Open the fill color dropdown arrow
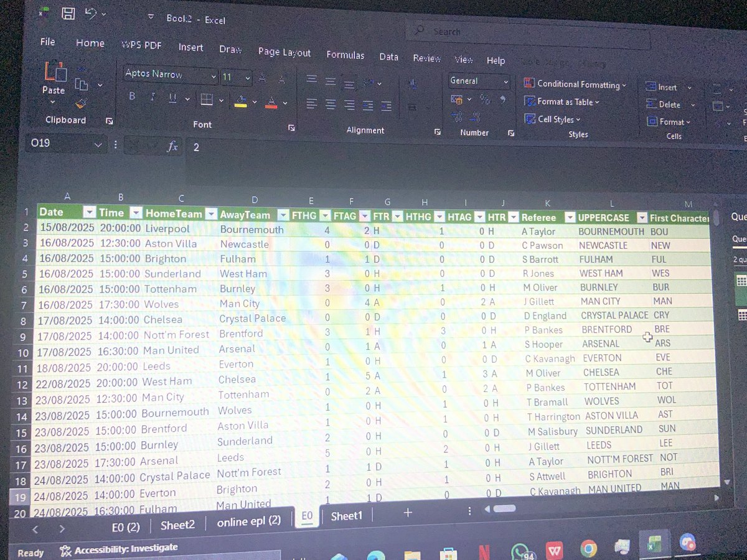Image resolution: width=747 pixels, height=560 pixels. click(255, 102)
